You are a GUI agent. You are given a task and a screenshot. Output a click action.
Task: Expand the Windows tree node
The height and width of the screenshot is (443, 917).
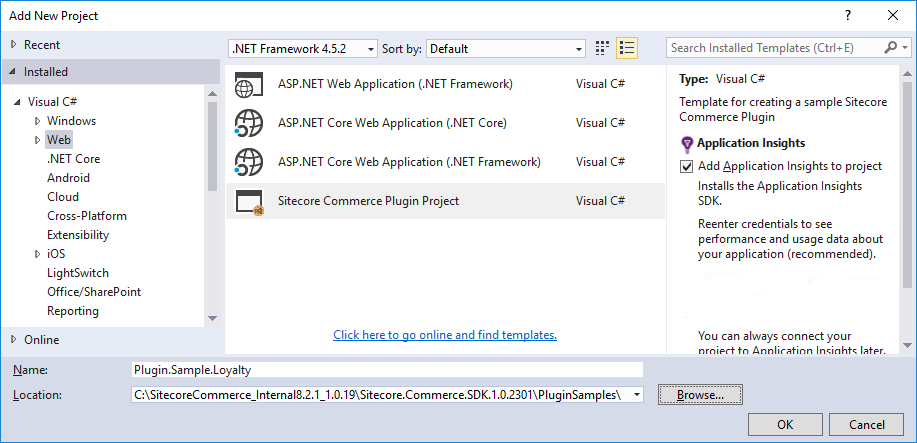tap(37, 121)
